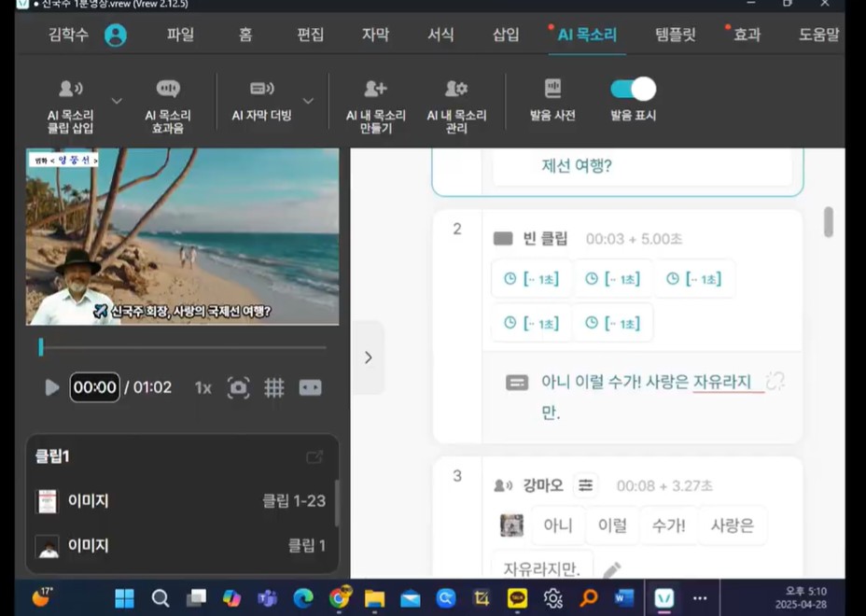
Task: Click the pencil edit icon in clip 3
Action: (611, 569)
